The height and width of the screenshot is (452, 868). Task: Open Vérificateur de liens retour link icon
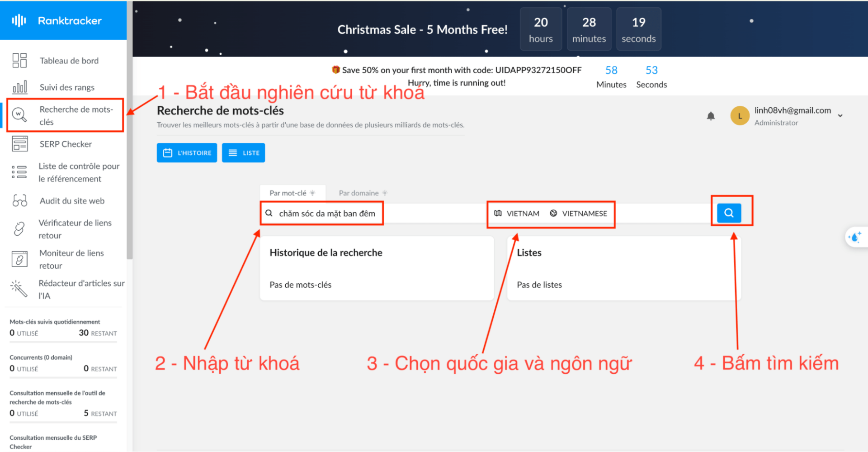point(19,228)
